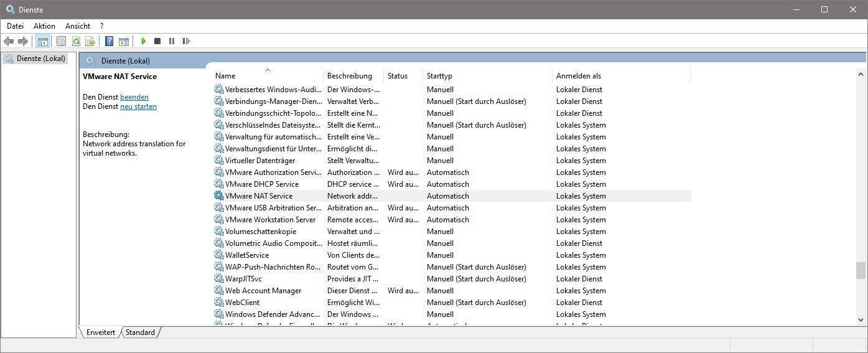Click the 'neu starten' link
This screenshot has width=868, height=353.
pyautogui.click(x=138, y=106)
